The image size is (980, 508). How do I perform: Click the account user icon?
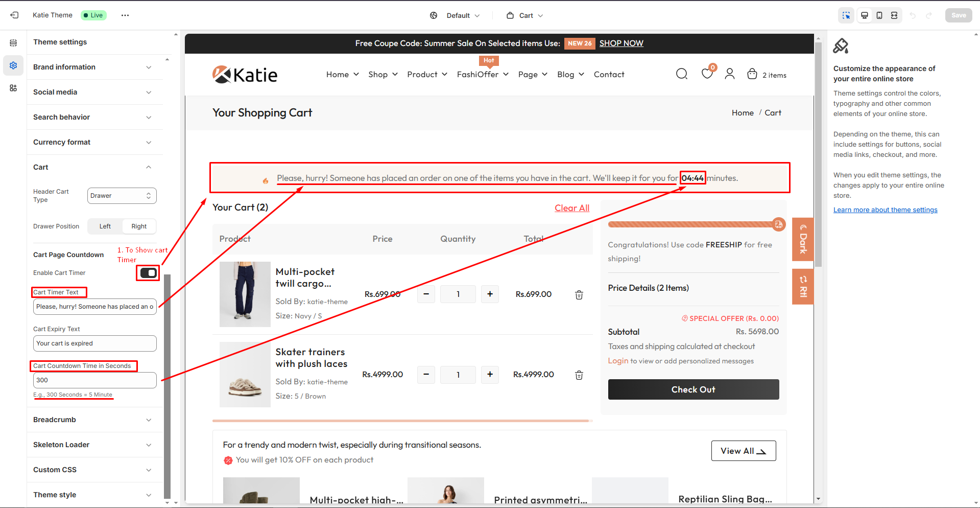pos(729,74)
